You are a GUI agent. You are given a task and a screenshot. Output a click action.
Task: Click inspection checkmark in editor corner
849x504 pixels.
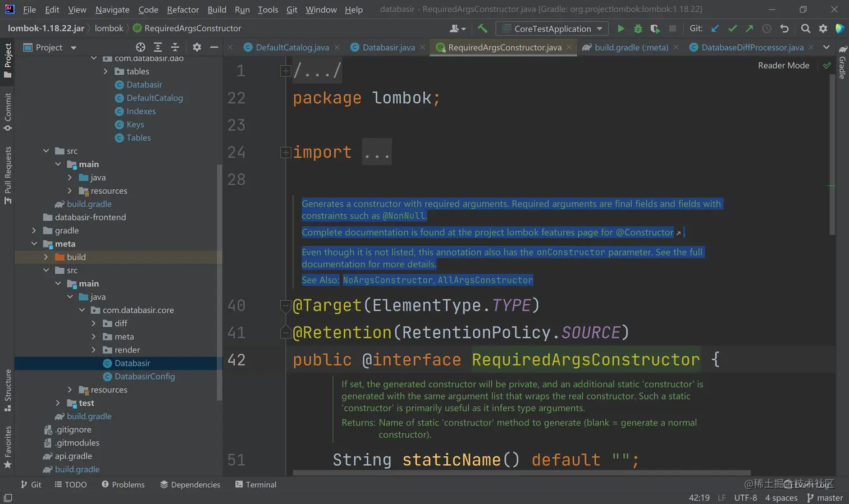coord(827,66)
